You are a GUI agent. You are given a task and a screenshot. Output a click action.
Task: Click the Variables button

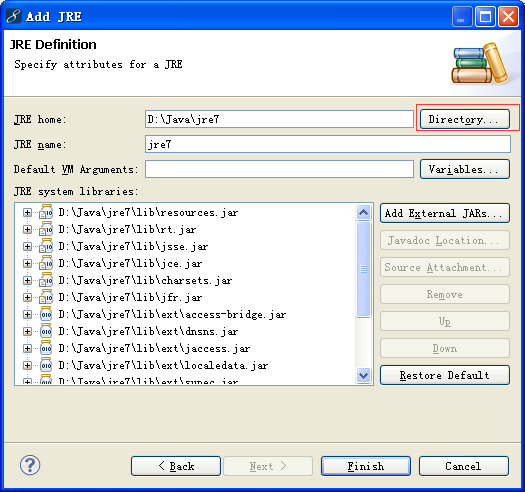click(x=465, y=169)
